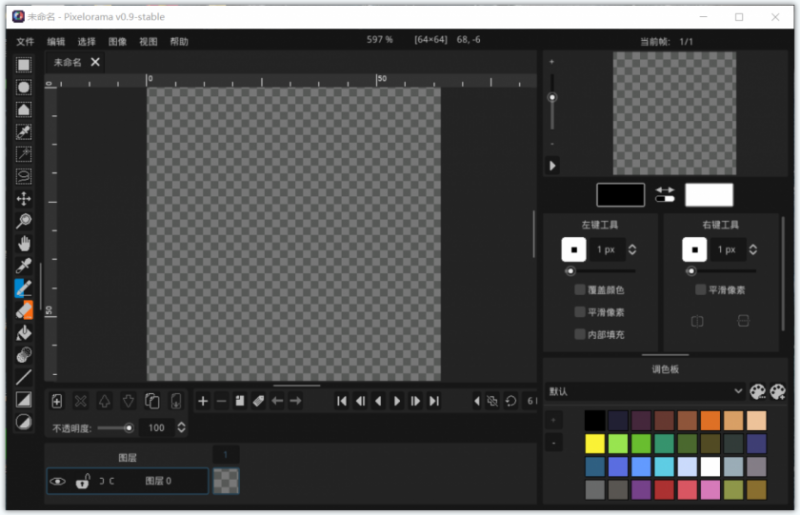Select the Eraser tool
This screenshot has height=515, width=800.
(23, 310)
